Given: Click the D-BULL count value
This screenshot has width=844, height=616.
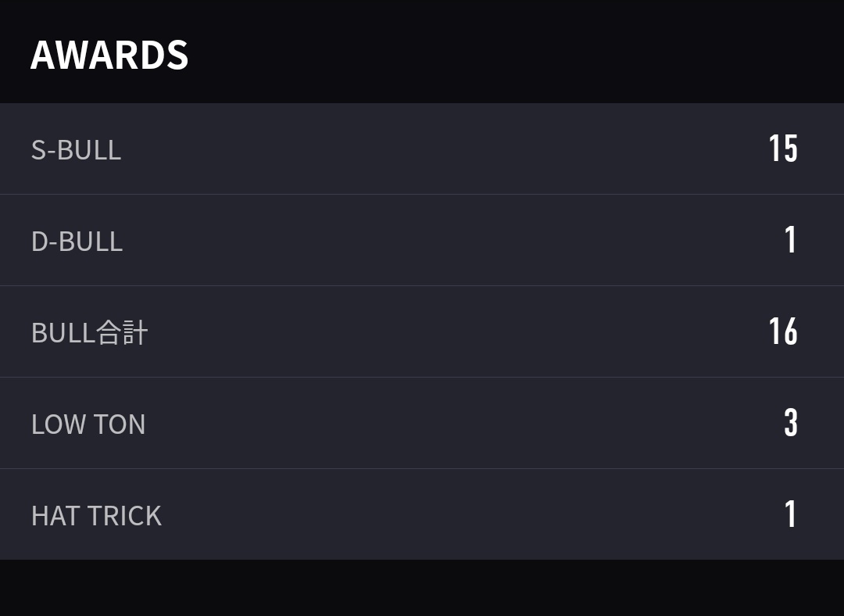Looking at the screenshot, I should 790,240.
